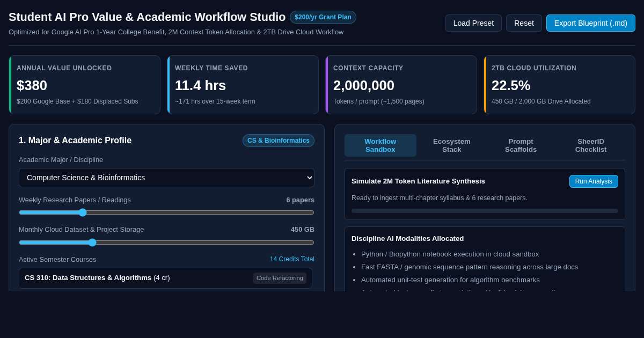This screenshot has width=644, height=338.
Task: Select the CS 310 course row
Action: coord(165,278)
